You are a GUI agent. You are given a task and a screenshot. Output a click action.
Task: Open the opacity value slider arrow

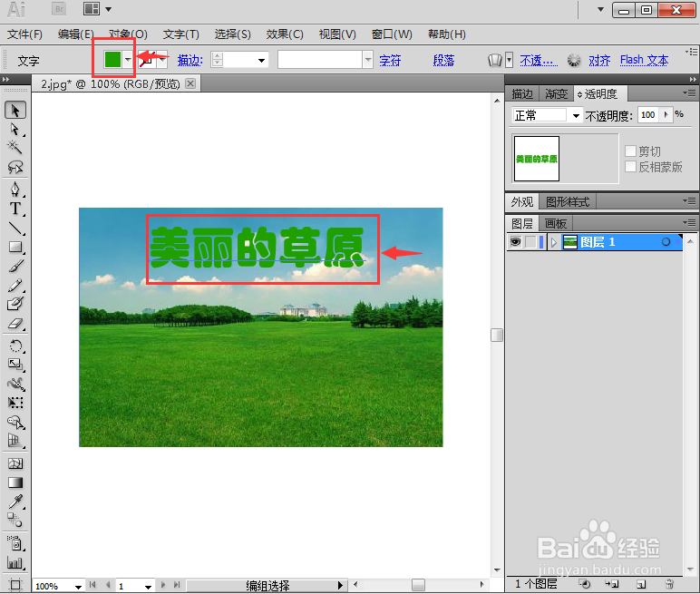666,115
